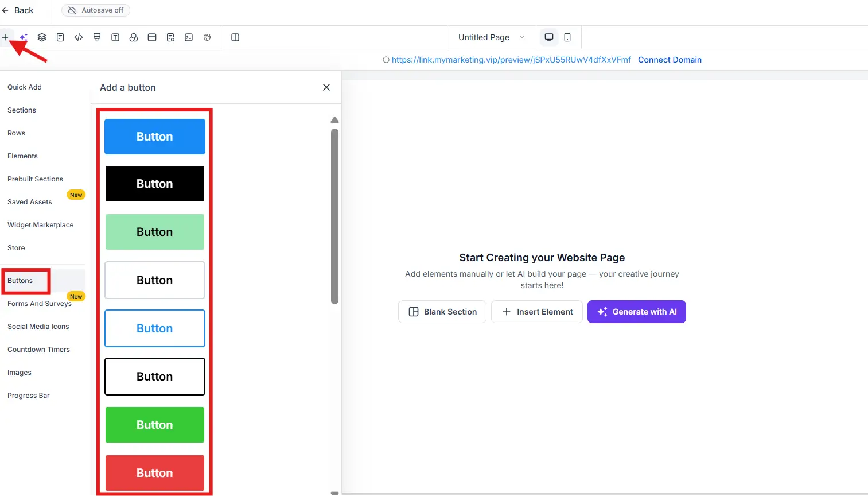Open the AI sparkle tool in toolbar
The height and width of the screenshot is (496, 868).
click(x=24, y=37)
